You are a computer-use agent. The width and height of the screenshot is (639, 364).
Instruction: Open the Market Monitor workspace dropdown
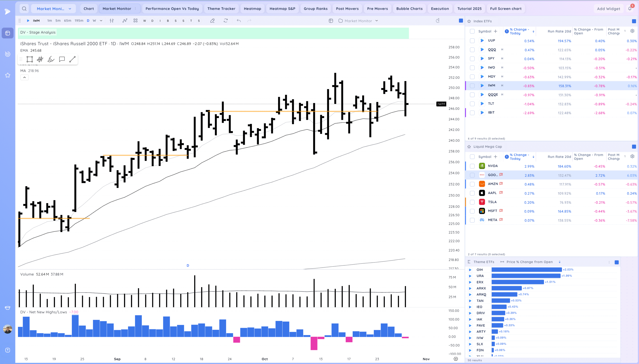[53, 9]
